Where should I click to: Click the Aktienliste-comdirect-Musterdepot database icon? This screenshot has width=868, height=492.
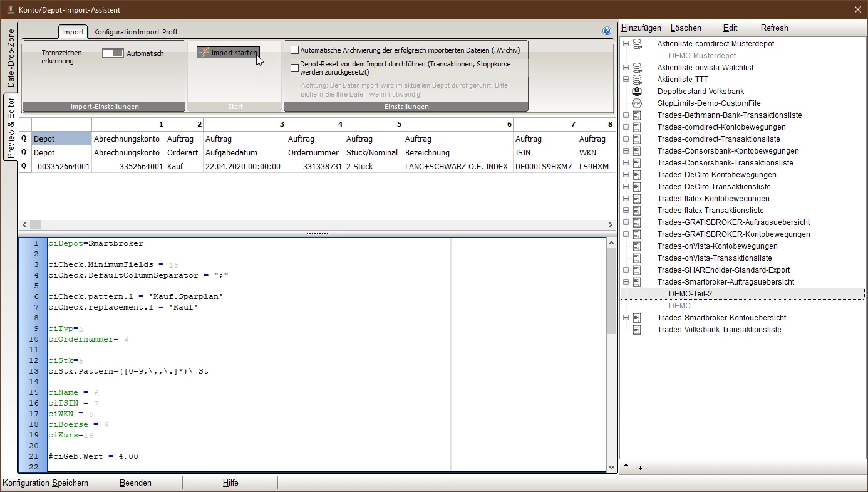[x=637, y=44]
